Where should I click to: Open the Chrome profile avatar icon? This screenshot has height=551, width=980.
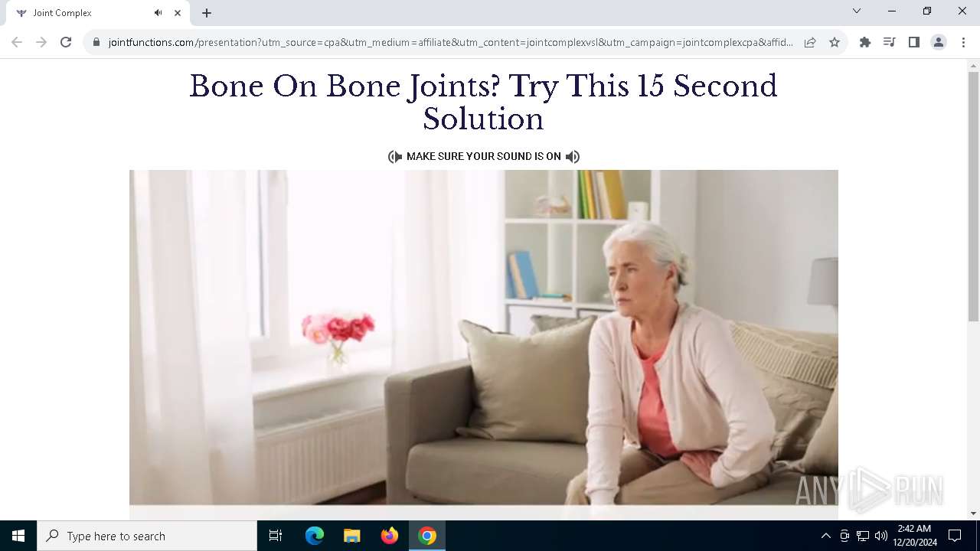[x=939, y=42]
